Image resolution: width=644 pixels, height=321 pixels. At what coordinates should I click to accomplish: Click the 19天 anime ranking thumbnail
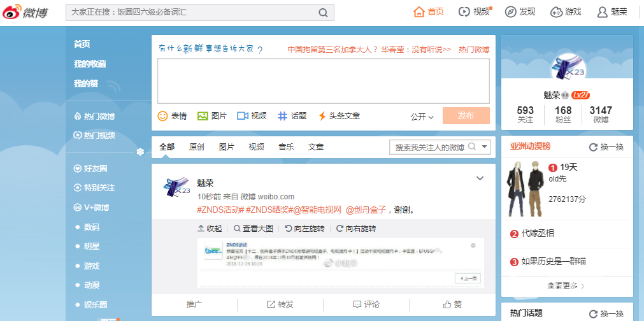[x=526, y=189]
